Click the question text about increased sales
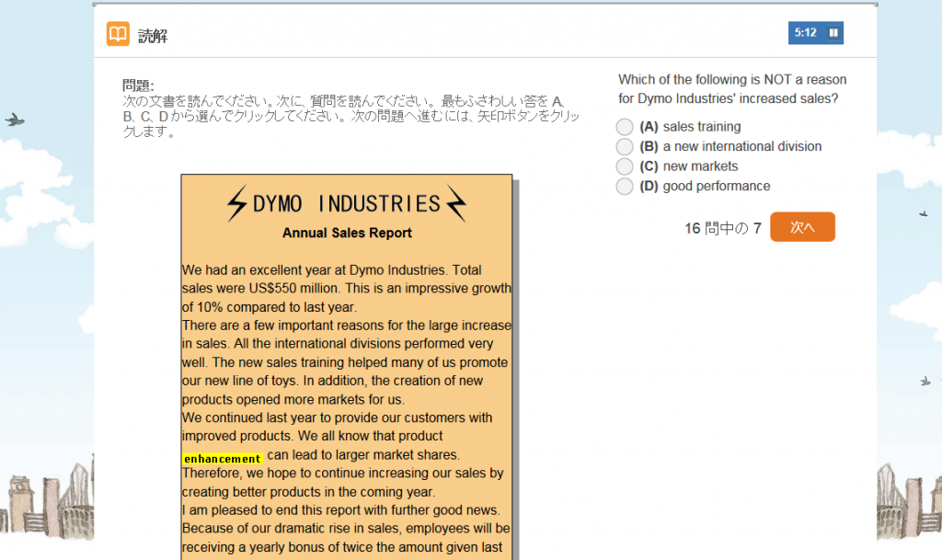942x560 pixels. click(732, 89)
